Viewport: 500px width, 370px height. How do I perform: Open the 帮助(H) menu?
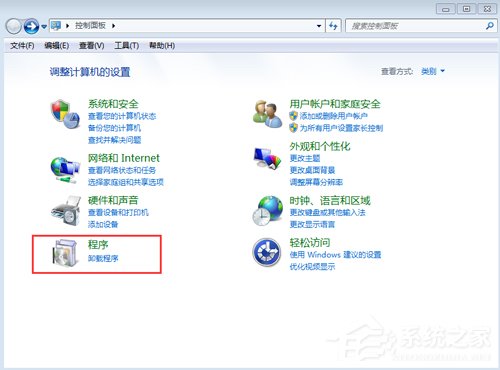click(162, 45)
